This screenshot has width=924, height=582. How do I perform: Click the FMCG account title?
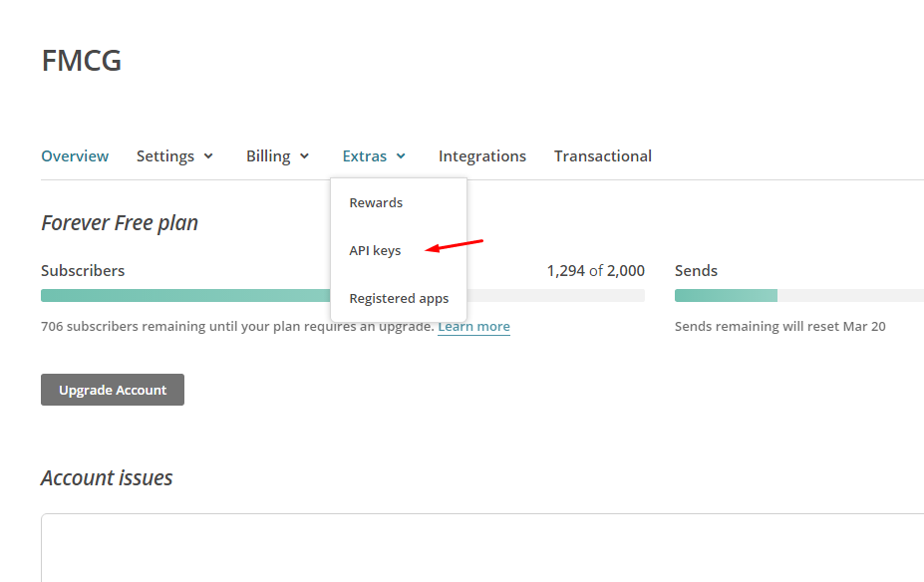click(x=82, y=61)
